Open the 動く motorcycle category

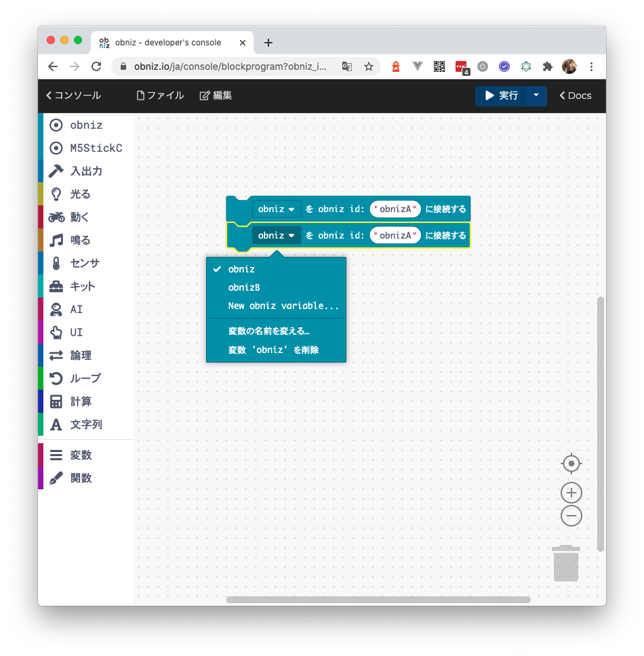(86, 217)
